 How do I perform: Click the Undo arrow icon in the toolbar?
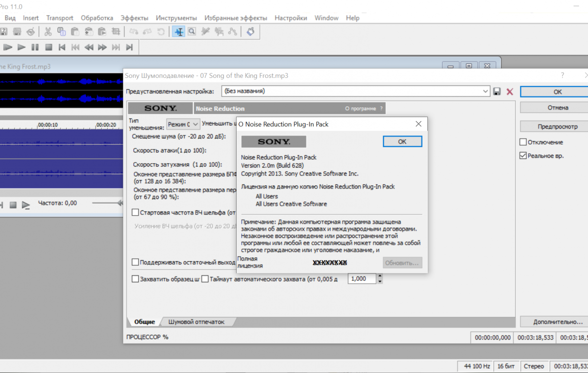(x=134, y=32)
